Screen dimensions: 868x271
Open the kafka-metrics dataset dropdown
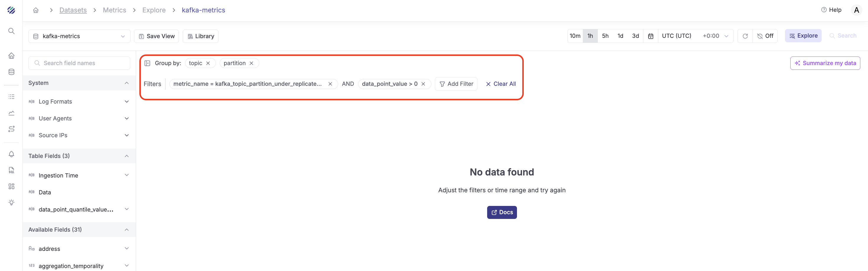click(x=79, y=36)
